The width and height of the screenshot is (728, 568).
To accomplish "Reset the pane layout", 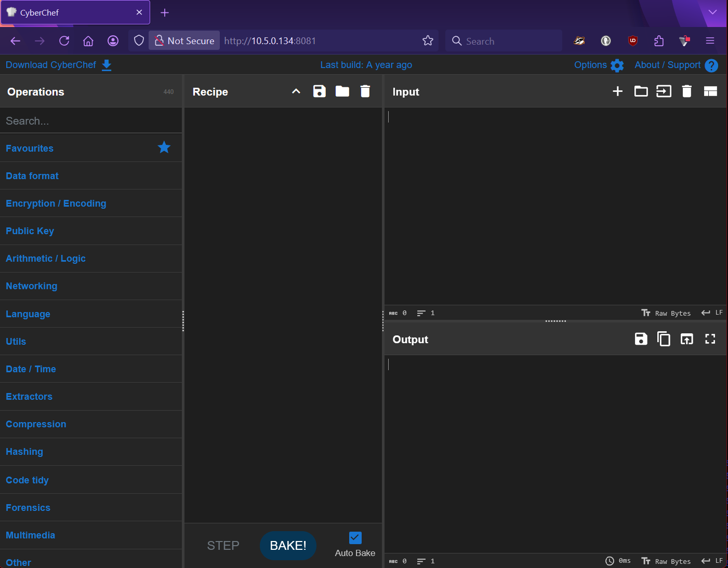I will pyautogui.click(x=710, y=91).
